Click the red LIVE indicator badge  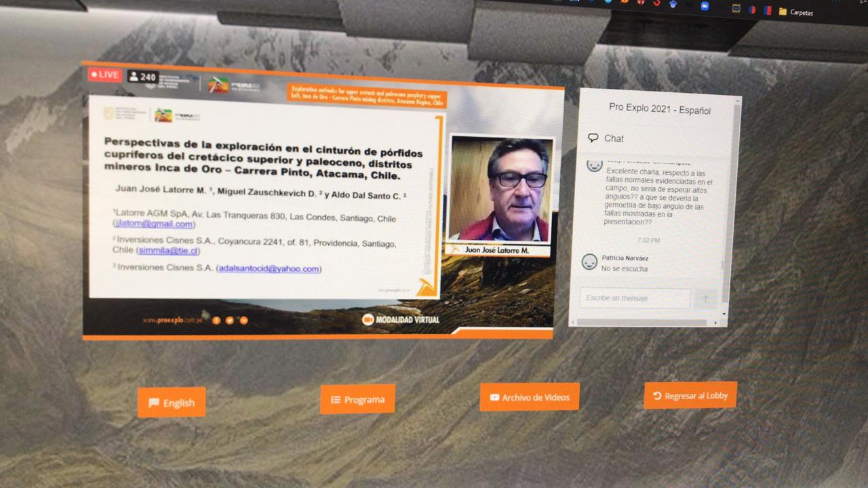tap(104, 75)
